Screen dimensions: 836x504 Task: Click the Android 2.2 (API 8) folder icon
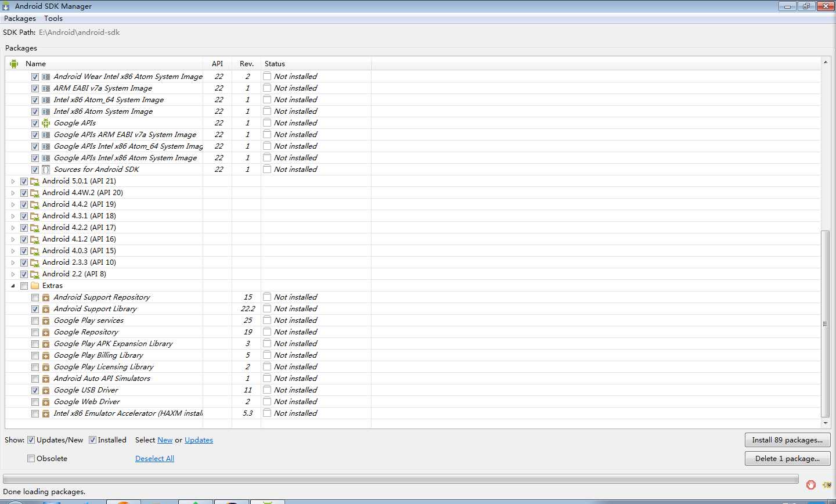[35, 274]
